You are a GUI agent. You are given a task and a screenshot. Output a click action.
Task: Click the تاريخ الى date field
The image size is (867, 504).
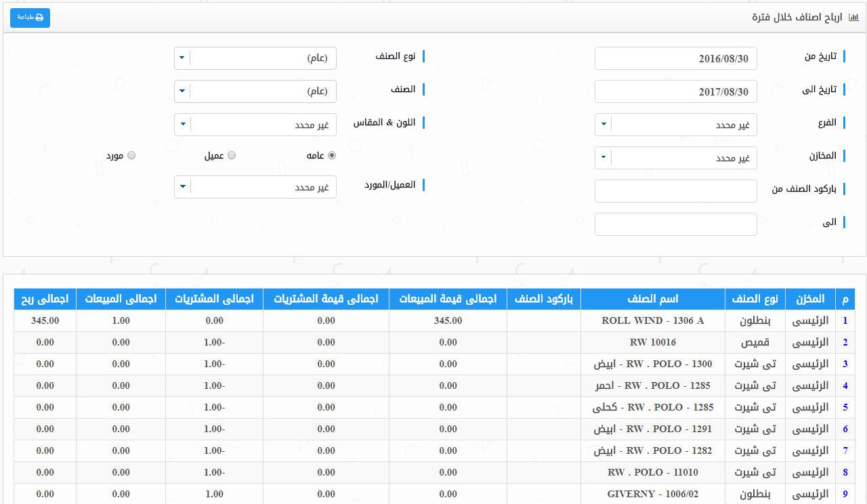(x=675, y=91)
